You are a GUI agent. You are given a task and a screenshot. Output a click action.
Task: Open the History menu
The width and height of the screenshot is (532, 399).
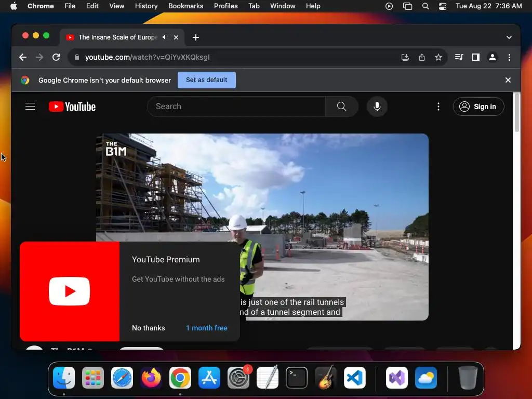(146, 6)
